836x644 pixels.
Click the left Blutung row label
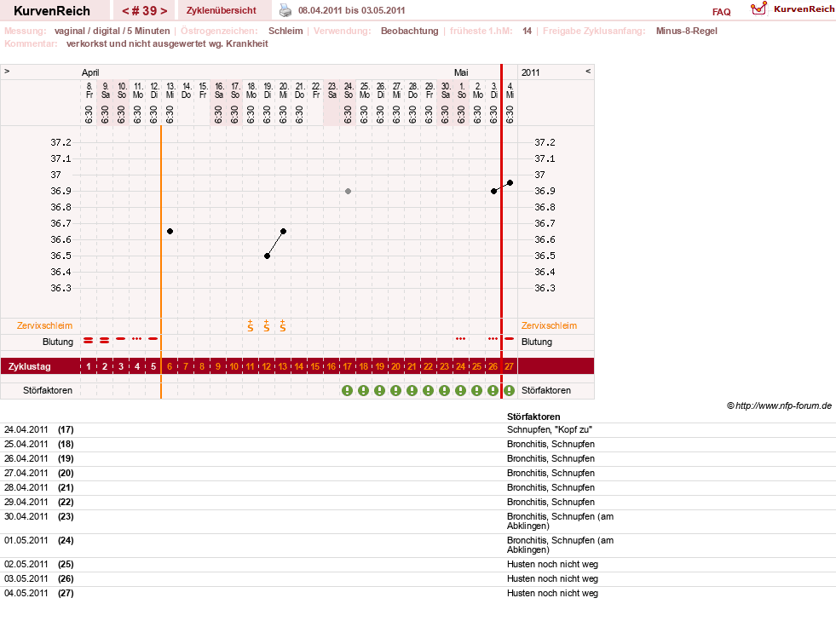(58, 342)
